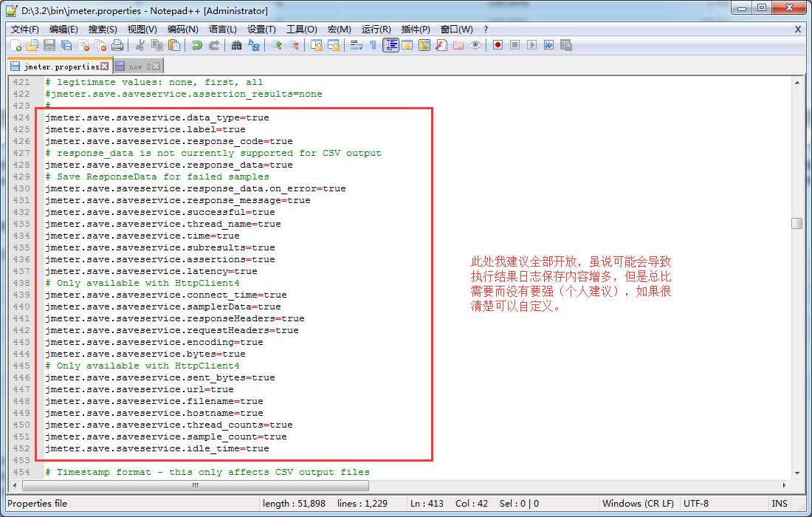Screen dimensions: 812x517
Task: Click the Close All documents toolbar icon
Action: 101,46
